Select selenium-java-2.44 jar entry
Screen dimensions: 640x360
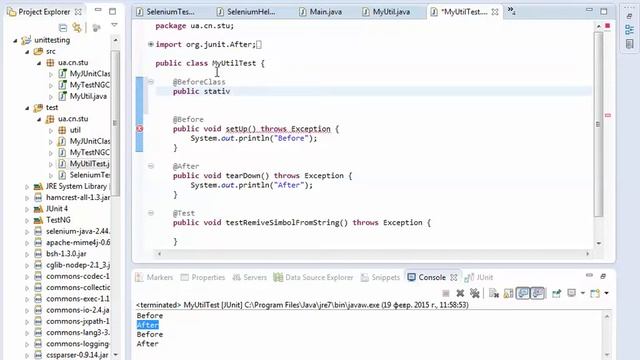tap(72, 231)
